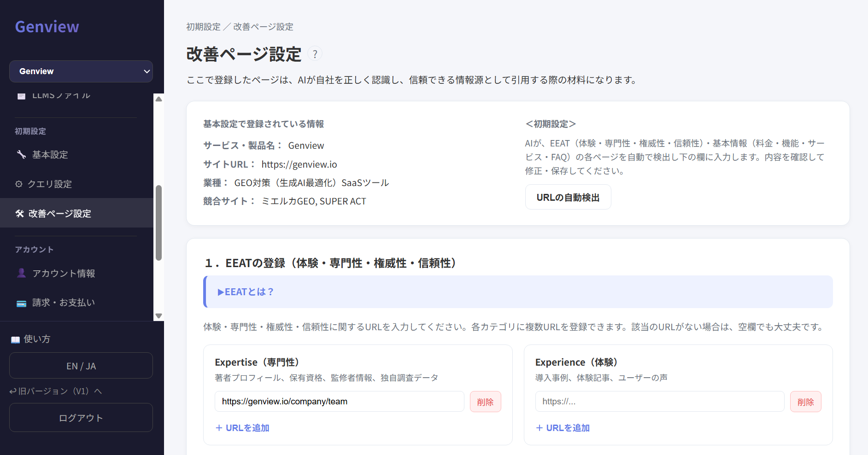The width and height of the screenshot is (868, 455).
Task: Focus the empty Experience URL field
Action: (x=660, y=402)
